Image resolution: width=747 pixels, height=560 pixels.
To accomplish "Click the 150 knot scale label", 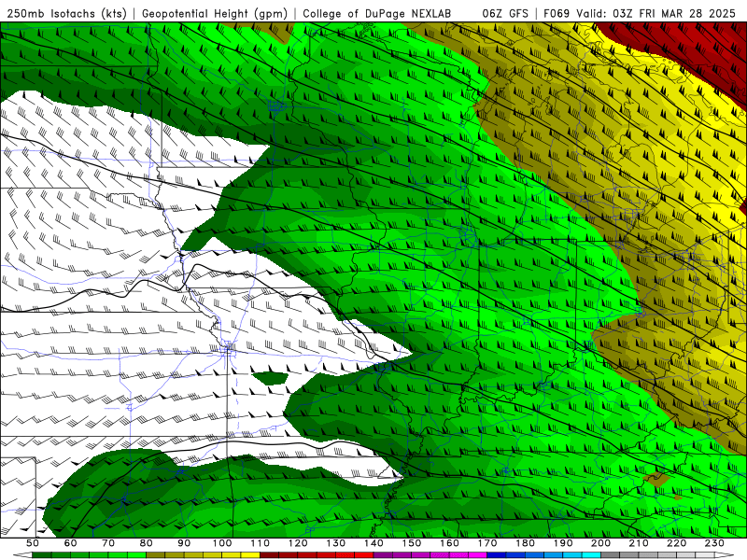I will coord(412,543).
